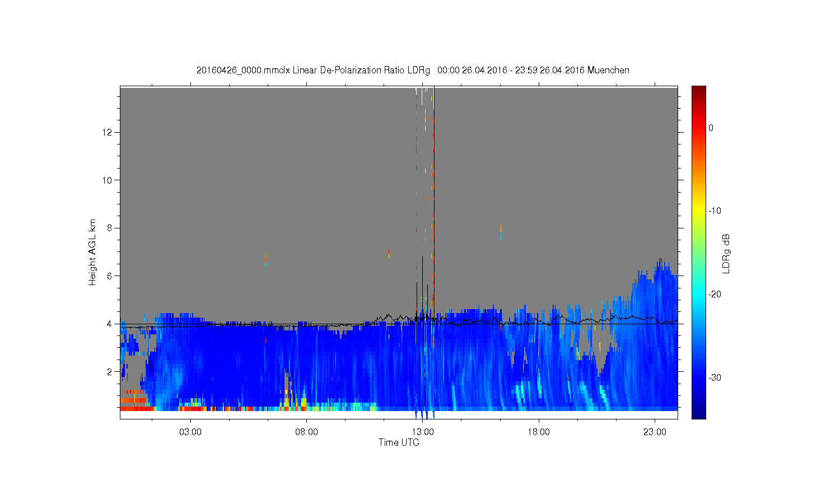The height and width of the screenshot is (504, 840).
Task: Select the 18:00 time axis label
Action: [x=539, y=432]
